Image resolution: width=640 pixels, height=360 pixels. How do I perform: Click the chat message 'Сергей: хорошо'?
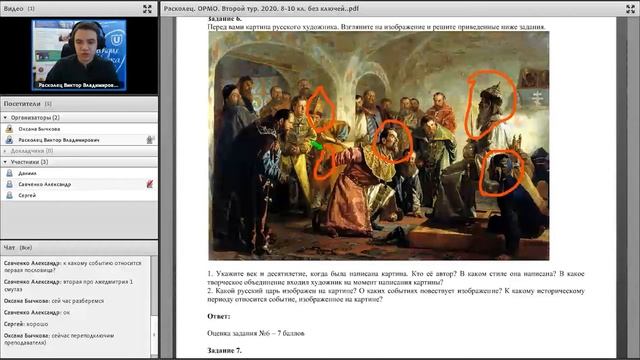coord(26,324)
